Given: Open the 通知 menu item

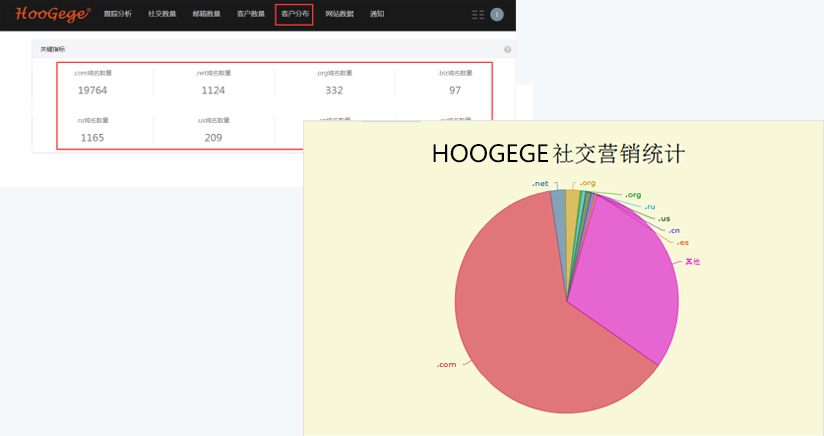Looking at the screenshot, I should coord(377,14).
